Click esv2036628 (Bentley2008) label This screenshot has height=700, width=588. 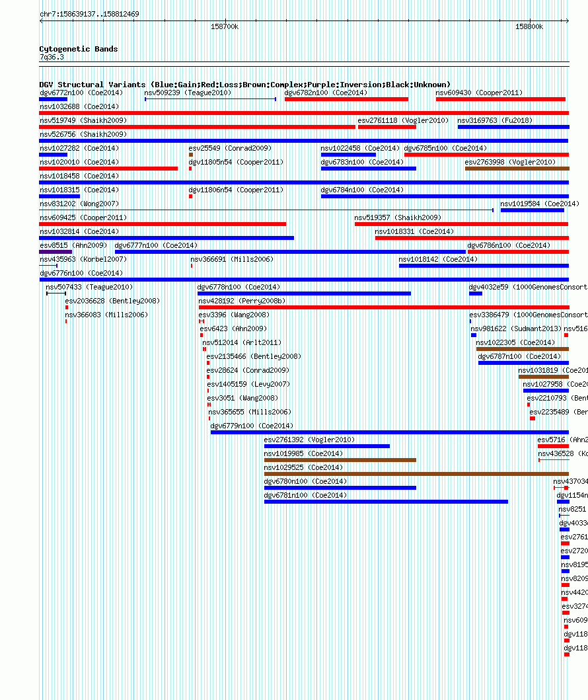click(112, 301)
